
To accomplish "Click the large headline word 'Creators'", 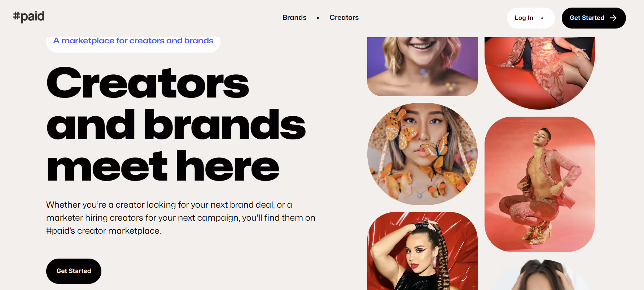I will pos(148,83).
